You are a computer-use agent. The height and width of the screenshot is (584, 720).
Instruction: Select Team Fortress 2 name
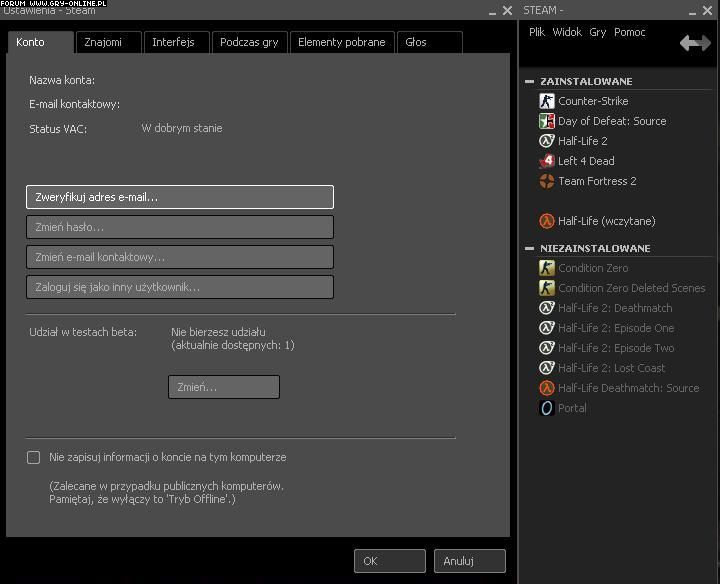click(597, 181)
